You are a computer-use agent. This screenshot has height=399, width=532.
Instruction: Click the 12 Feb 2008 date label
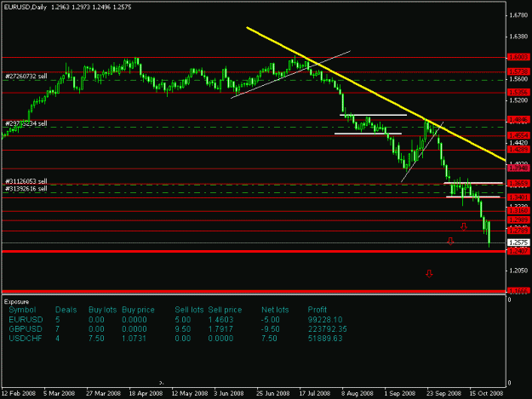pos(19,393)
